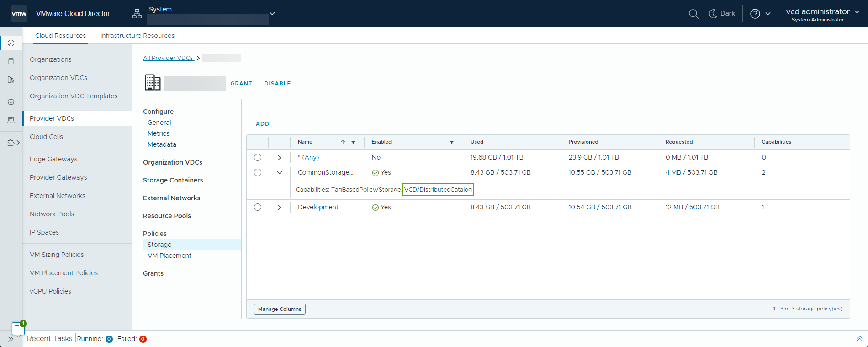Screen dimensions: 868x347
Task: Select the Development policy radio button
Action: [x=258, y=207]
